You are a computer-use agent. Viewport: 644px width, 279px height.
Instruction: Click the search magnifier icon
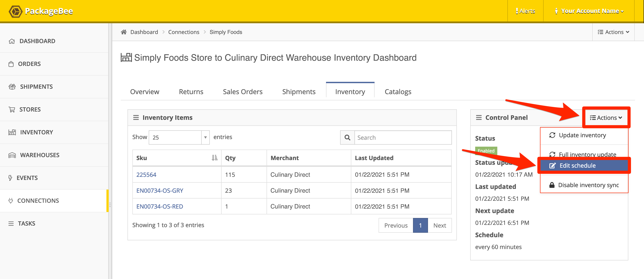tap(347, 137)
